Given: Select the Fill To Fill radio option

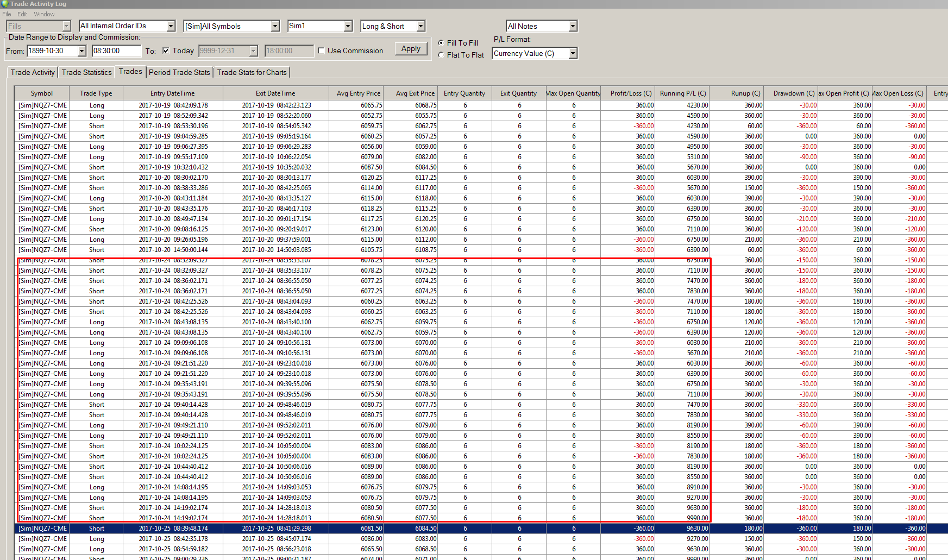Looking at the screenshot, I should tap(441, 43).
